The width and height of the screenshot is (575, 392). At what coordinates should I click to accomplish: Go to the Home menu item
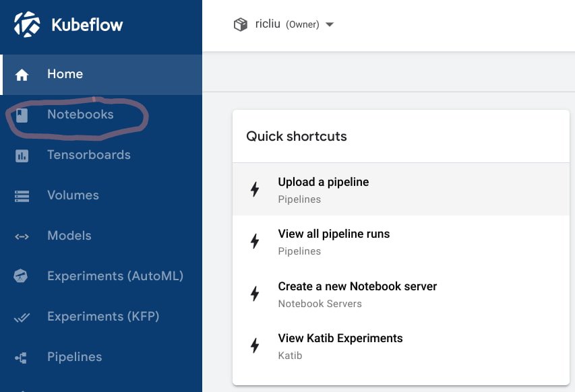pyautogui.click(x=101, y=75)
